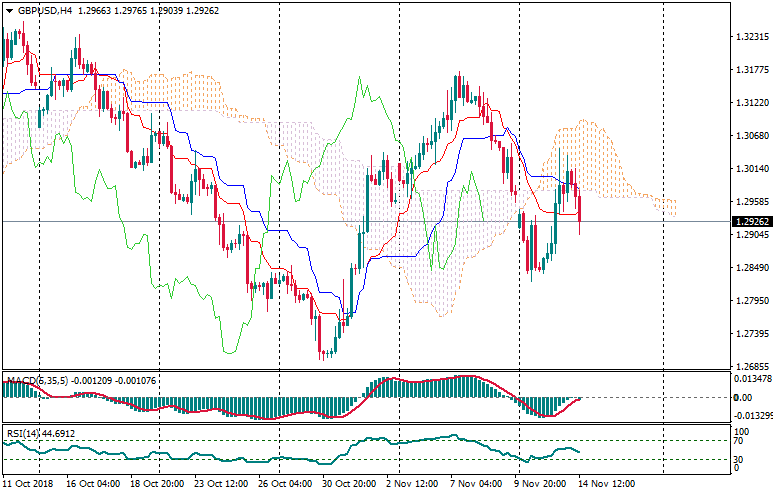Click the 1.27950 price axis label

coord(750,301)
